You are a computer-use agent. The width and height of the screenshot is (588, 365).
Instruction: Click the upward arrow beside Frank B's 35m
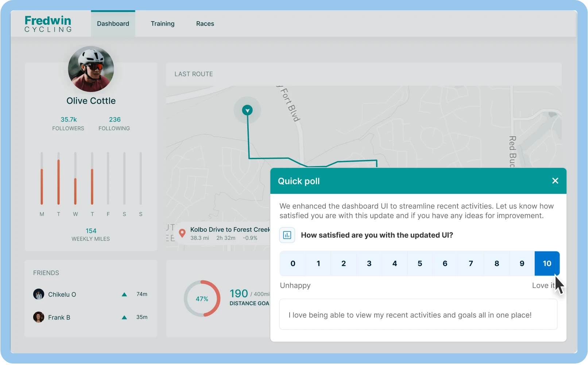[124, 317]
